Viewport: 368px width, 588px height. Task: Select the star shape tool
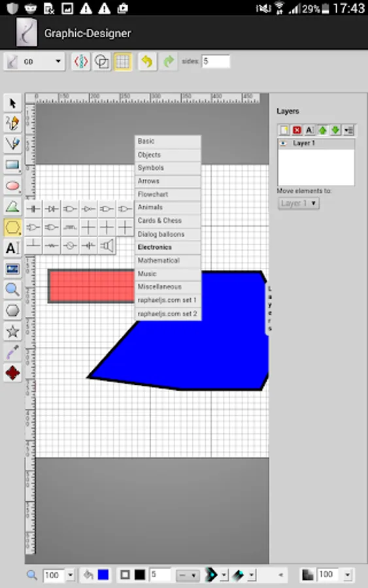(x=12, y=331)
